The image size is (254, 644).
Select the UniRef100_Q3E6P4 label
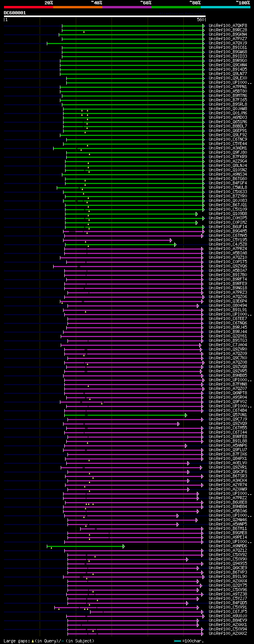(x=228, y=301)
